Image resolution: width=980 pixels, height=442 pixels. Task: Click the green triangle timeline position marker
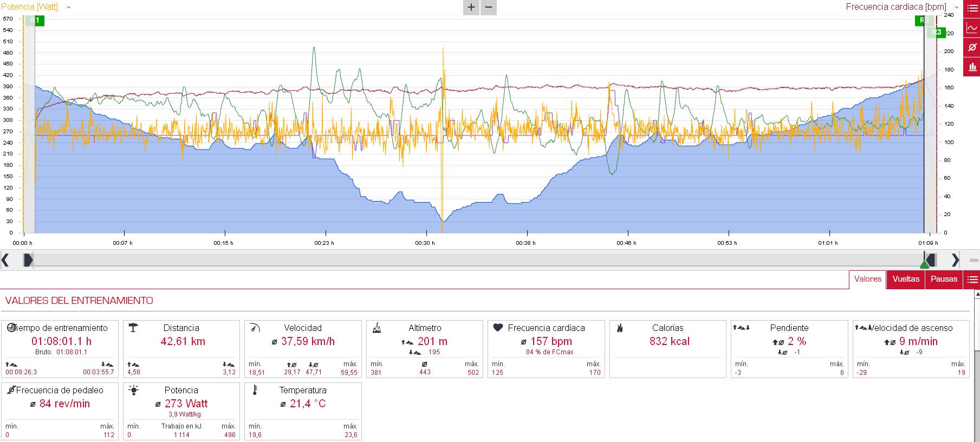tap(924, 264)
